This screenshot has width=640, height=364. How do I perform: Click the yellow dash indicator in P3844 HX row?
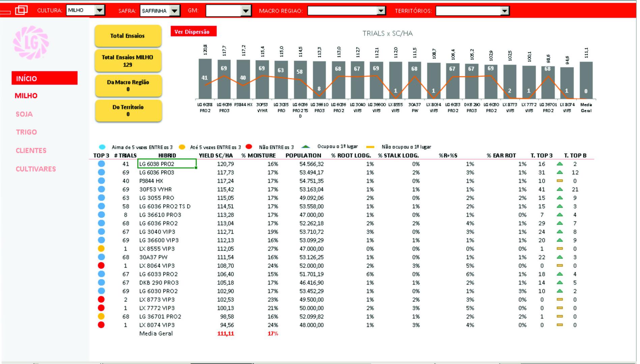pyautogui.click(x=560, y=181)
